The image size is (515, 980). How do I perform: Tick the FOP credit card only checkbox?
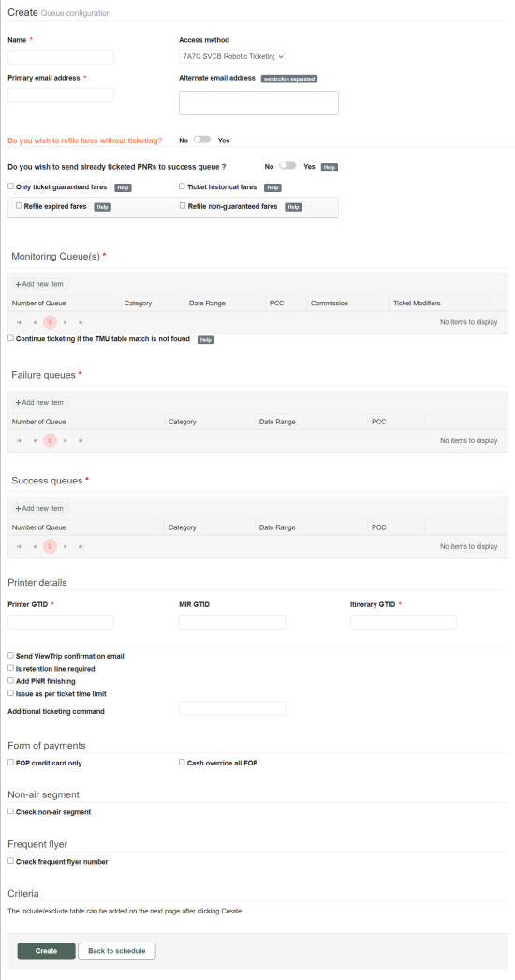(x=10, y=762)
